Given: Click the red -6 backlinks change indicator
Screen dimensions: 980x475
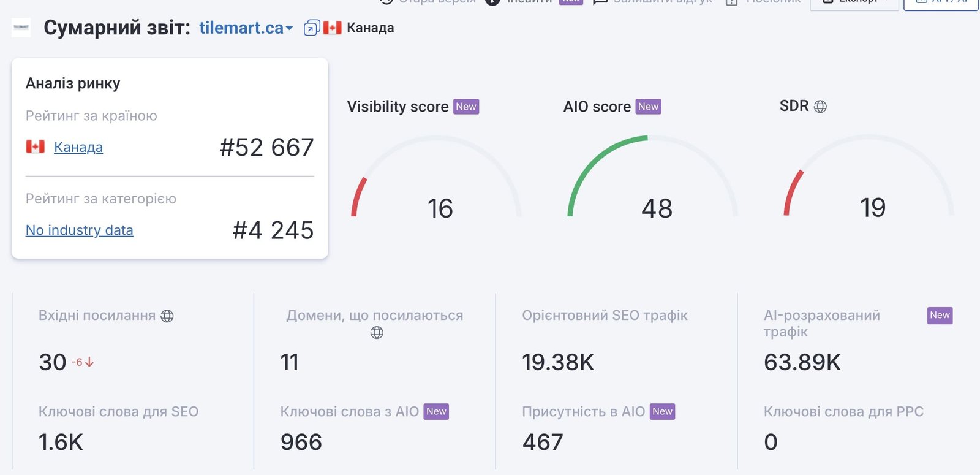Looking at the screenshot, I should tap(83, 362).
